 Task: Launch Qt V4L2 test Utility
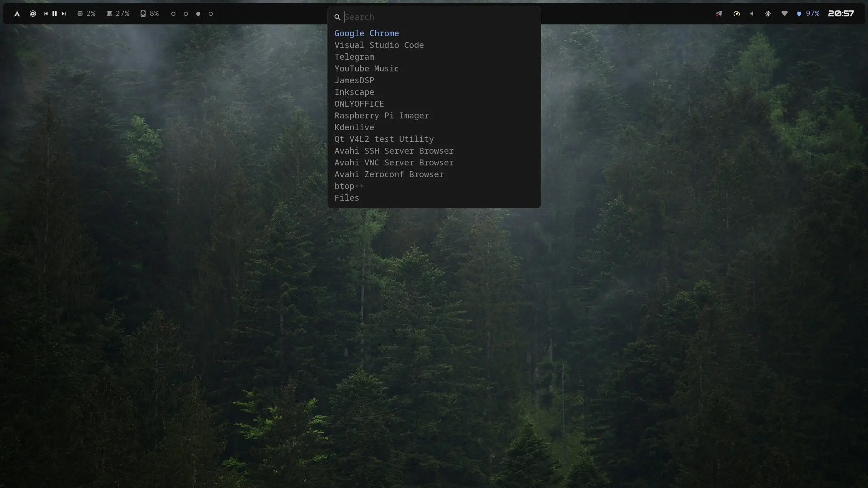pos(434,139)
